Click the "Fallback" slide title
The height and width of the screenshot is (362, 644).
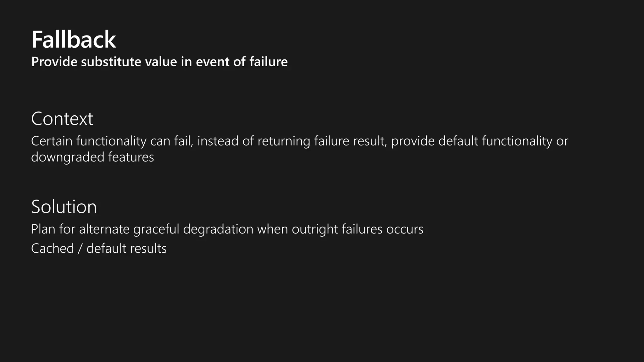74,40
